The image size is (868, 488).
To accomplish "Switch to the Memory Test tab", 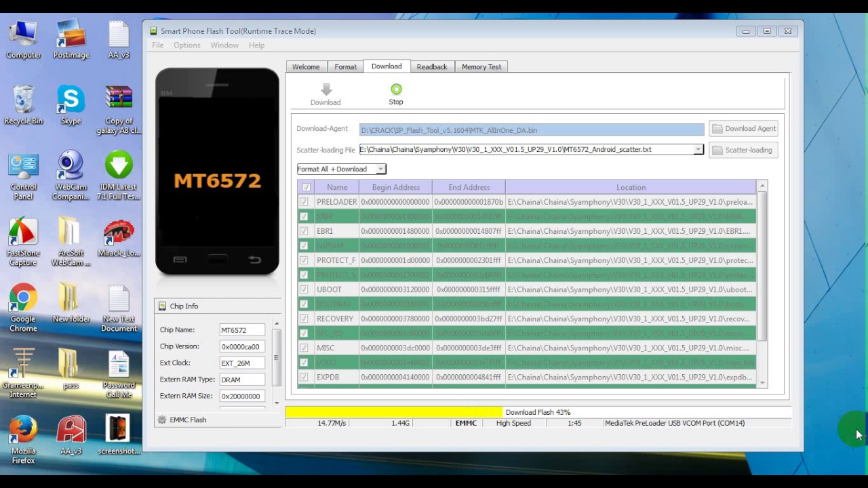I will [x=481, y=67].
